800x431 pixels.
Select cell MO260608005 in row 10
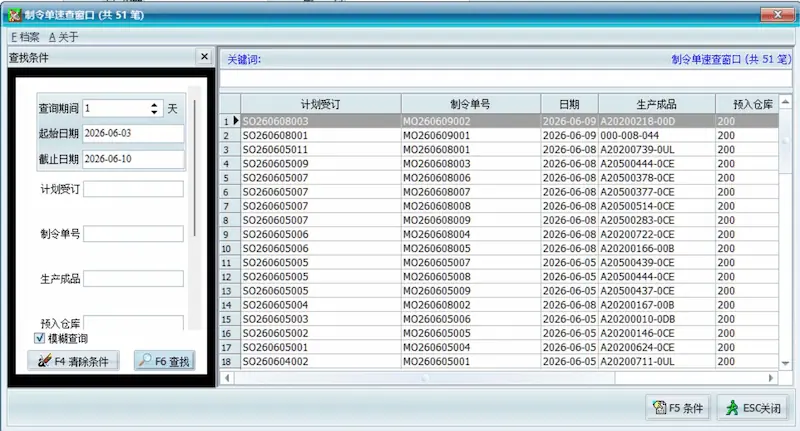click(x=470, y=248)
